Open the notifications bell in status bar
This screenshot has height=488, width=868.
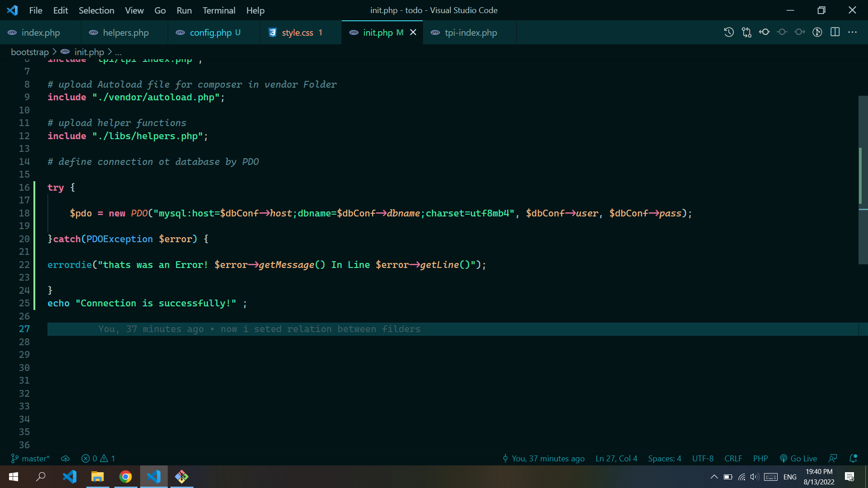(853, 458)
